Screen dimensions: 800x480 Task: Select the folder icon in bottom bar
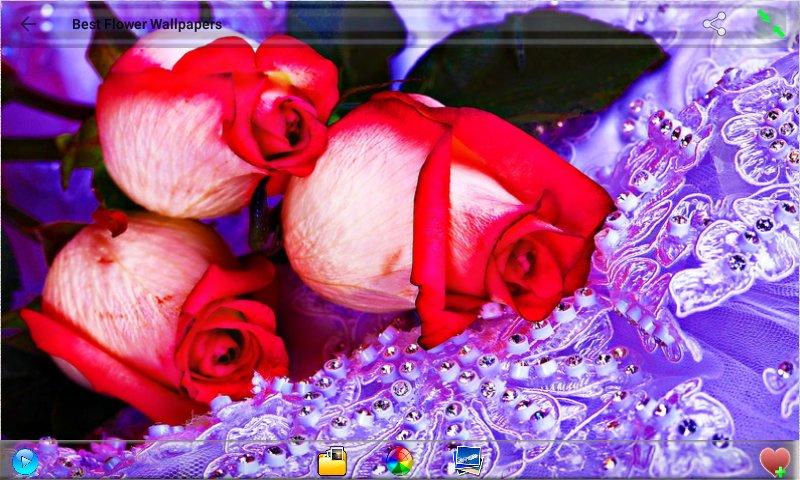(332, 461)
